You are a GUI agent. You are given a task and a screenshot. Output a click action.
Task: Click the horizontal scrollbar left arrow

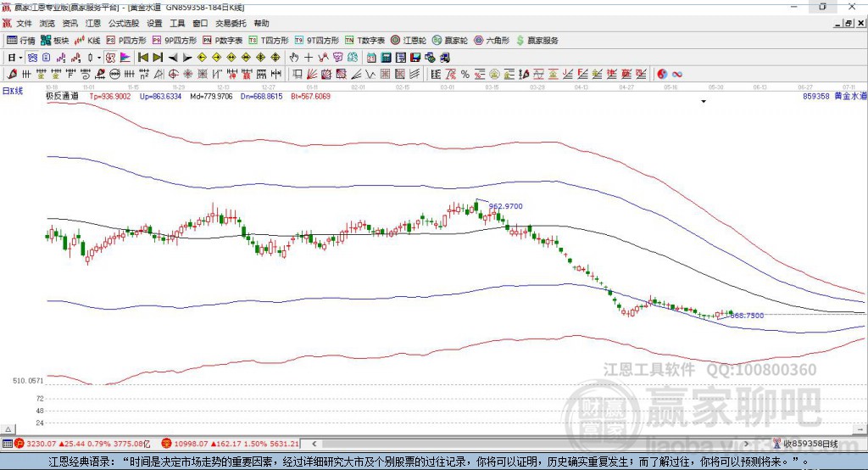coord(314,444)
